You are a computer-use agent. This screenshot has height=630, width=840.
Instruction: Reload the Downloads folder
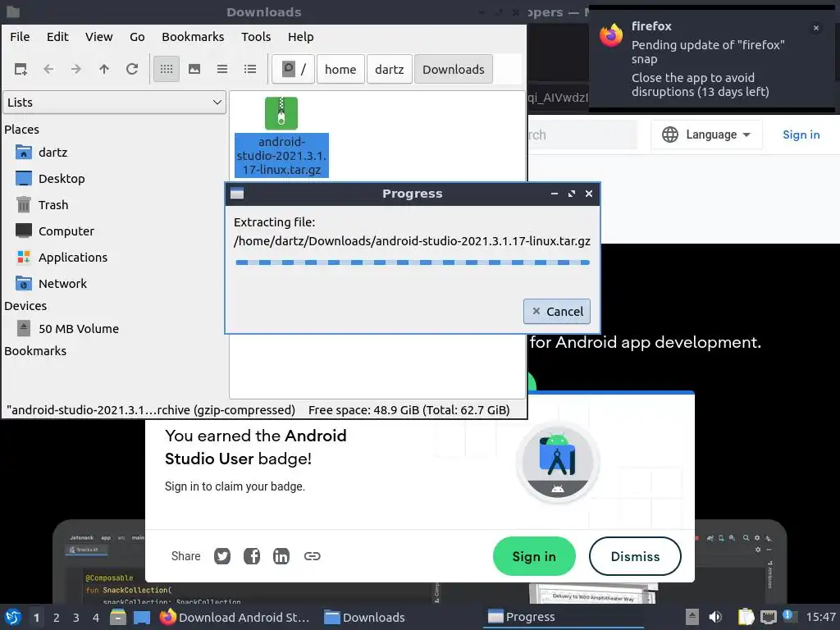(x=132, y=69)
